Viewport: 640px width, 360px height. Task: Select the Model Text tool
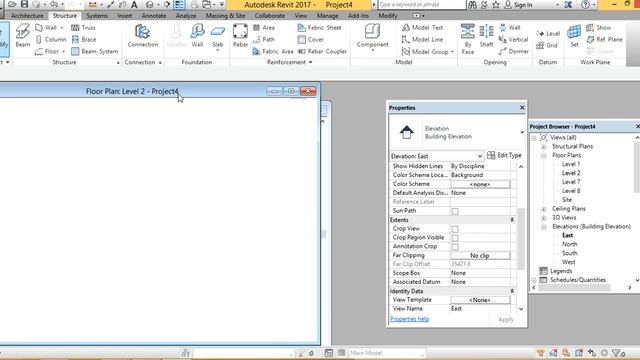(422, 27)
